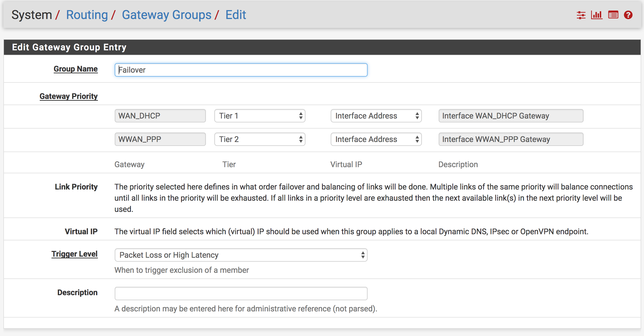Click the red help question icon
The width and height of the screenshot is (644, 336).
(628, 15)
